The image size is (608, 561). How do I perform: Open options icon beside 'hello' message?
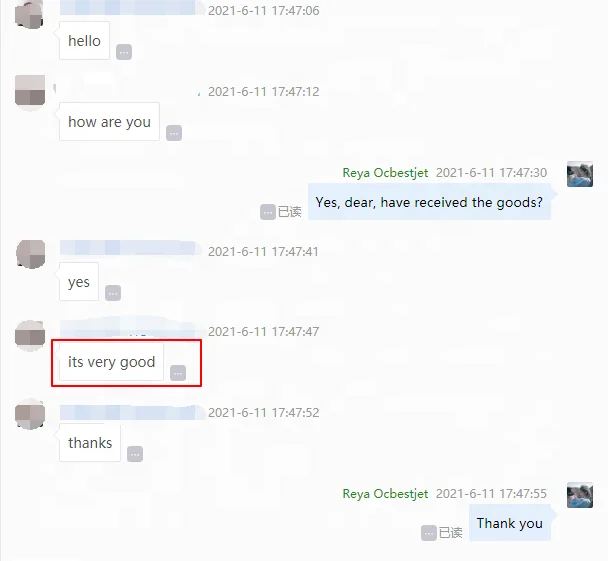(124, 52)
